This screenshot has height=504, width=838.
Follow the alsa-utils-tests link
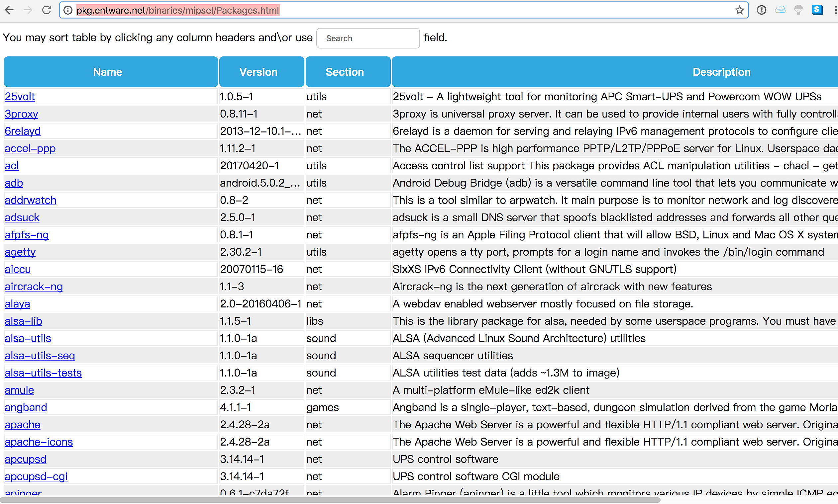(x=43, y=373)
